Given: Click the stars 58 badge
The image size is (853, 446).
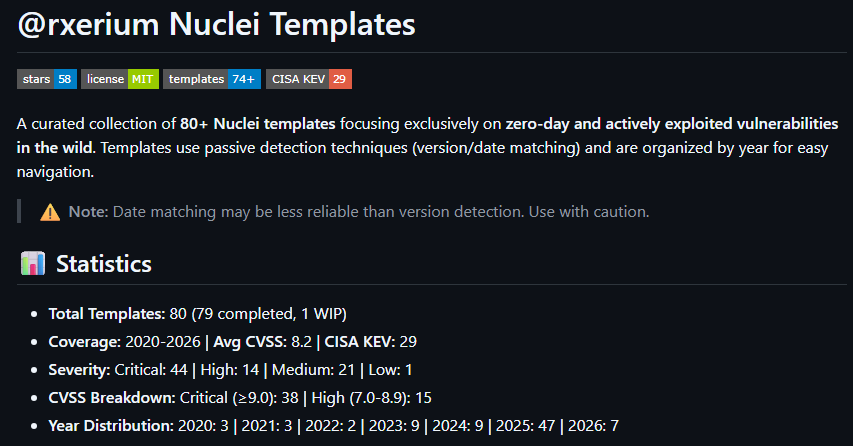Looking at the screenshot, I should coord(46,79).
